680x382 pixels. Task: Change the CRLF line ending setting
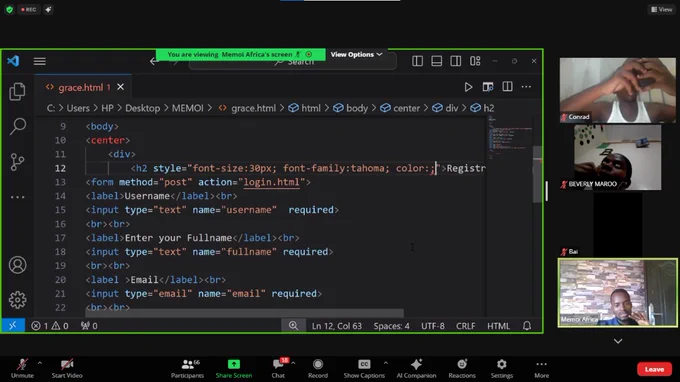pyautogui.click(x=465, y=326)
